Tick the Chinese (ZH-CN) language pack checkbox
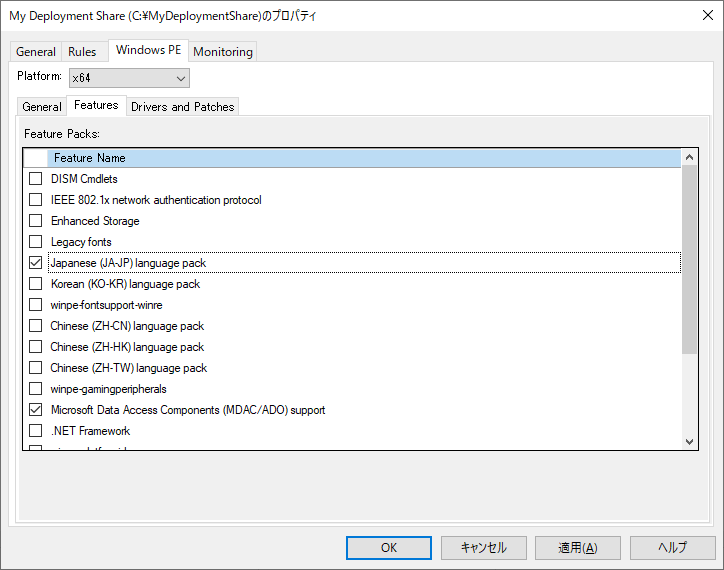This screenshot has height=570, width=724. tap(36, 326)
